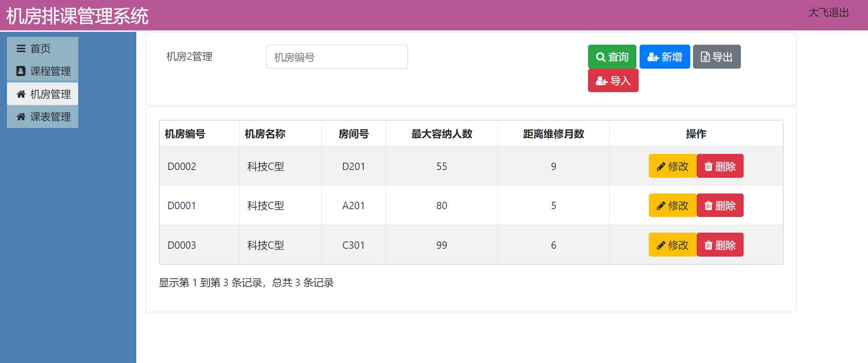Click maintenance months value 9
The image size is (868, 363).
(x=553, y=166)
